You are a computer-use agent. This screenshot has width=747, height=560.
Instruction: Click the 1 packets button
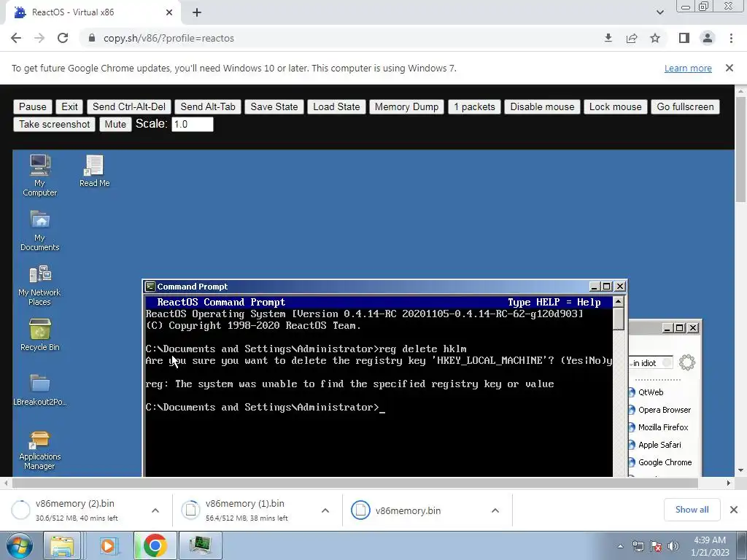(474, 106)
